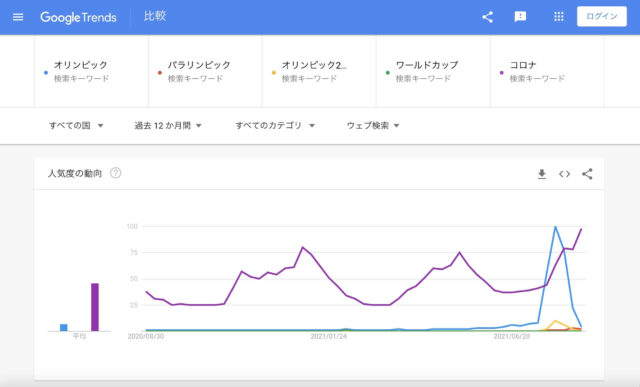Screen dimensions: 640x387
Task: Show help for 人気度の動向
Action: coord(116,173)
